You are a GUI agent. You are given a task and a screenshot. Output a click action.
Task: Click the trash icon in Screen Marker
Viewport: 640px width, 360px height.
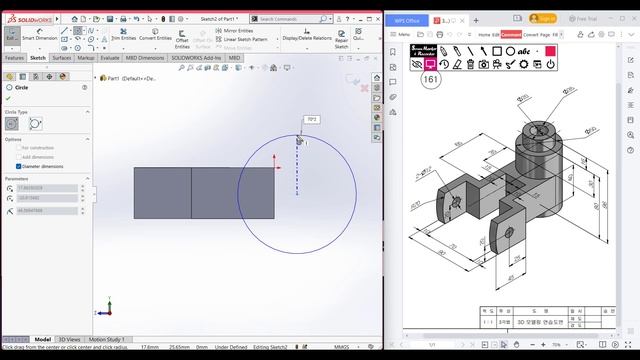coord(470,64)
